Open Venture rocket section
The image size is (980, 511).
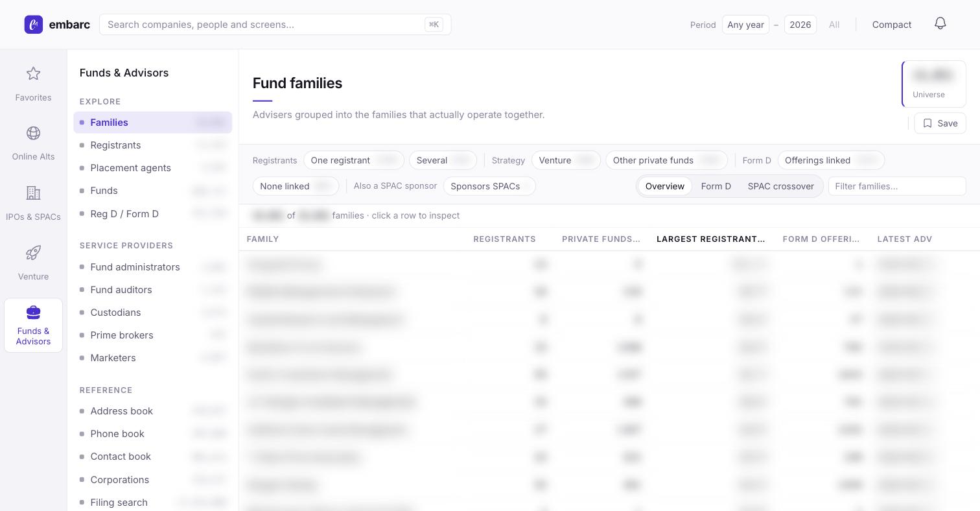33,263
